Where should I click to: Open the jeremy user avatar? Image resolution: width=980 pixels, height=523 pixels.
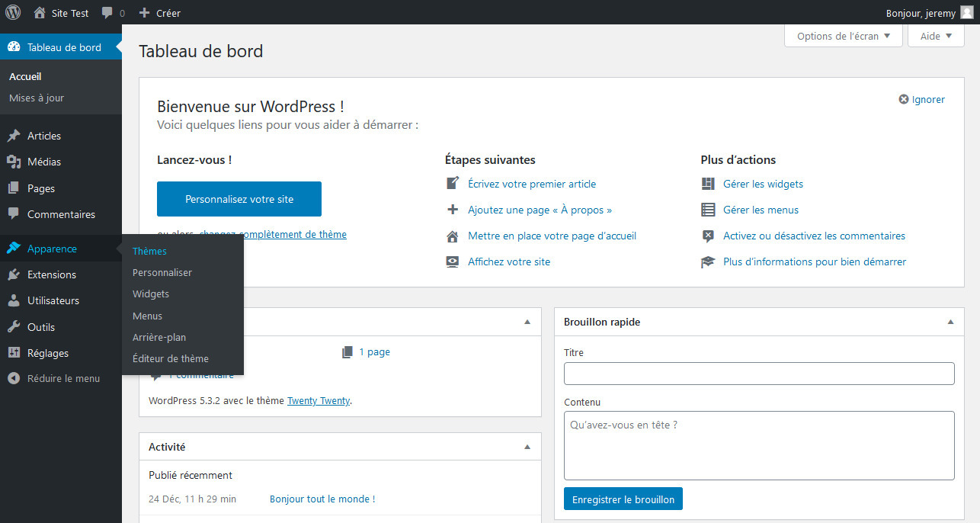tap(966, 13)
